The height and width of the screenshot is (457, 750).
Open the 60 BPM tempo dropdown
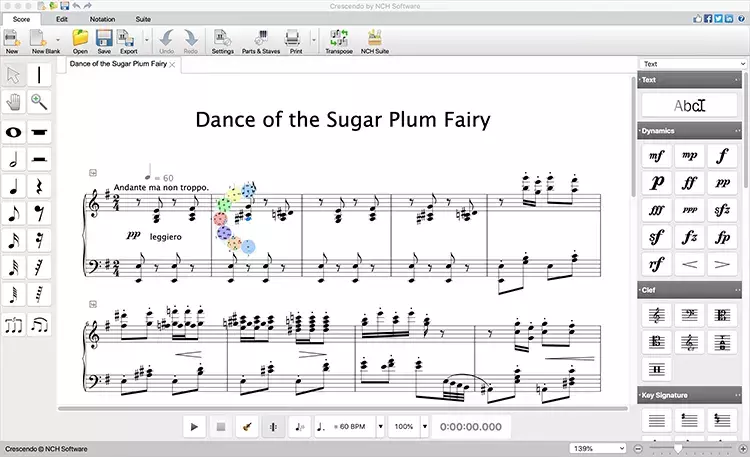point(381,427)
